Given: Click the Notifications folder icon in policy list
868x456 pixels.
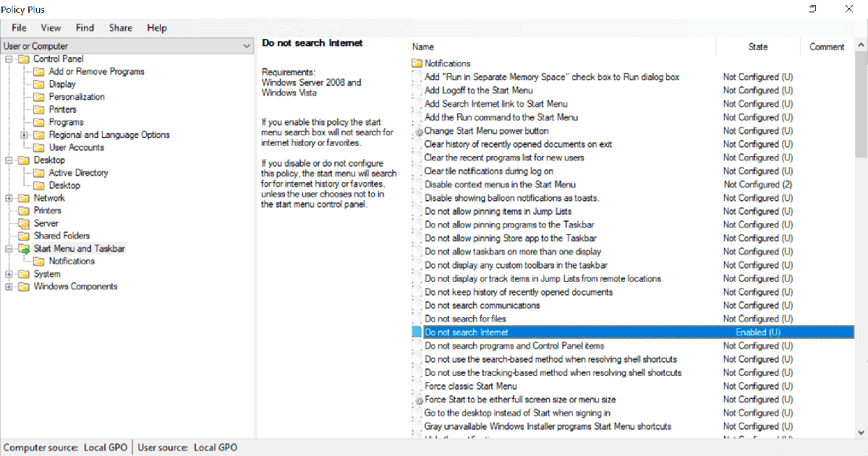Looking at the screenshot, I should coord(417,64).
